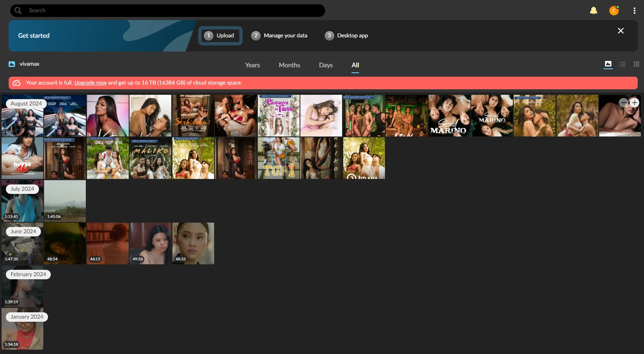Click the August 2024 date label
Image resolution: width=644 pixels, height=354 pixels.
point(26,103)
